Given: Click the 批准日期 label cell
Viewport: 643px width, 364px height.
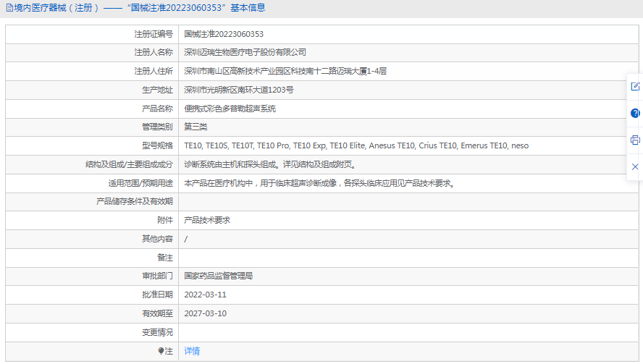Looking at the screenshot, I should click(92, 295).
